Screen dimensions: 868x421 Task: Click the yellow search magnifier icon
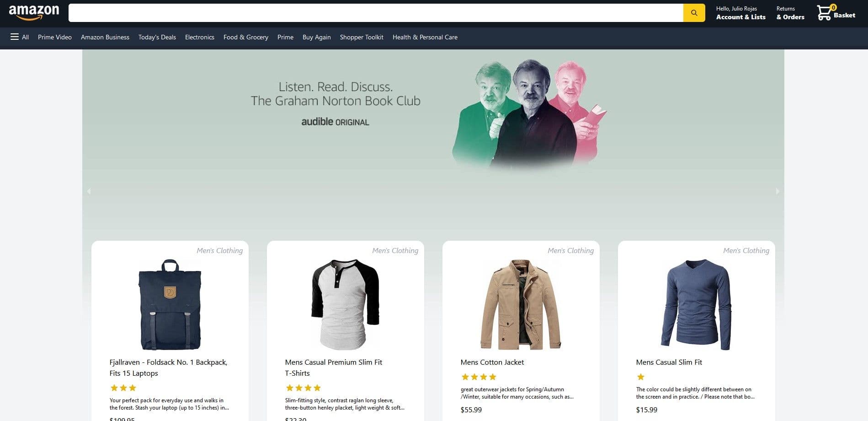click(x=694, y=12)
